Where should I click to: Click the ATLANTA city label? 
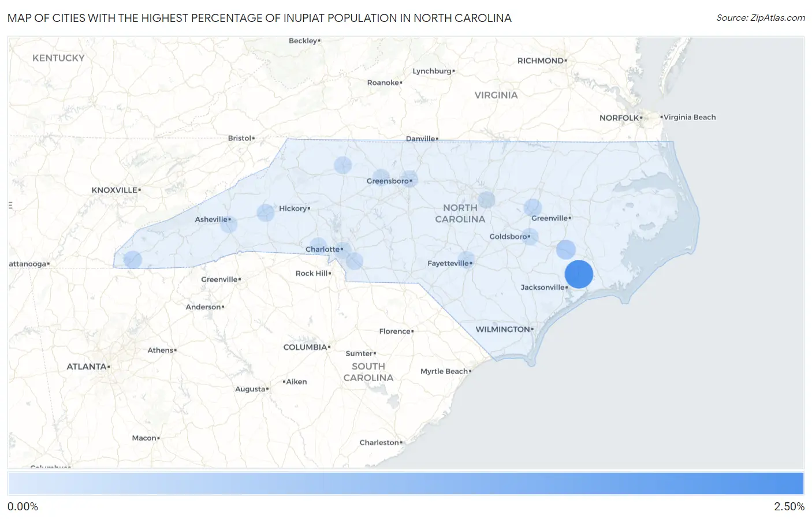coord(87,367)
